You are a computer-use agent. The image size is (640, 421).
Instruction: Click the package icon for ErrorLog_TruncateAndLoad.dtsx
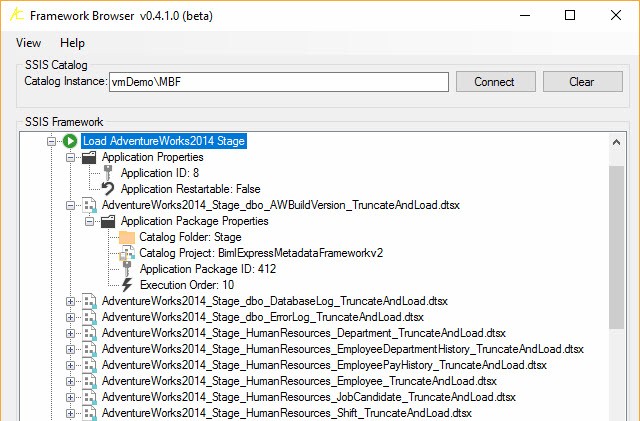[89, 317]
